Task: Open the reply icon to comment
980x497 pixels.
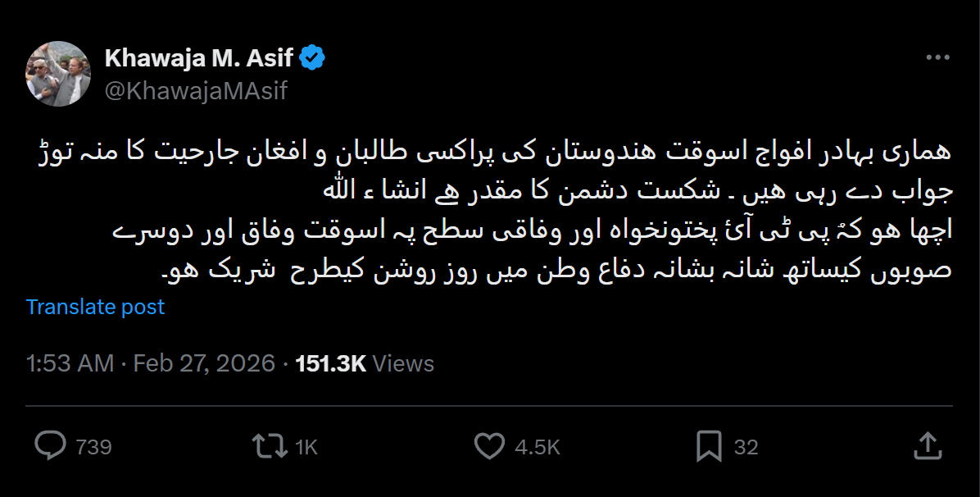Action: point(52,446)
